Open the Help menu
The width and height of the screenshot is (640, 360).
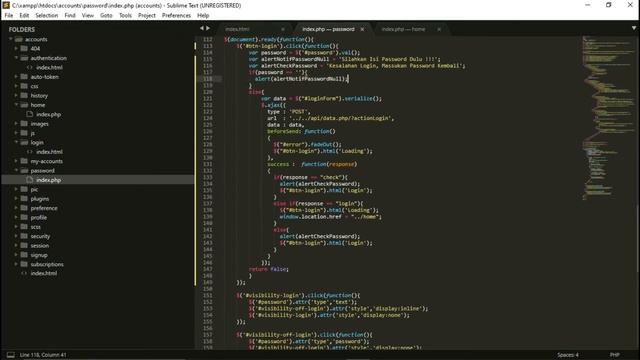point(203,16)
